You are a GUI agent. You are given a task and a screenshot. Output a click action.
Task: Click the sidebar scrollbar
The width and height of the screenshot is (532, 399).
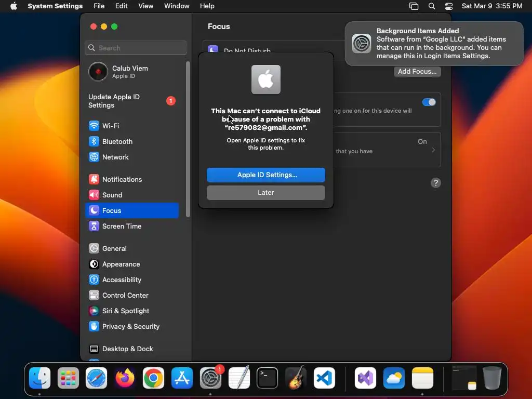tap(188, 139)
